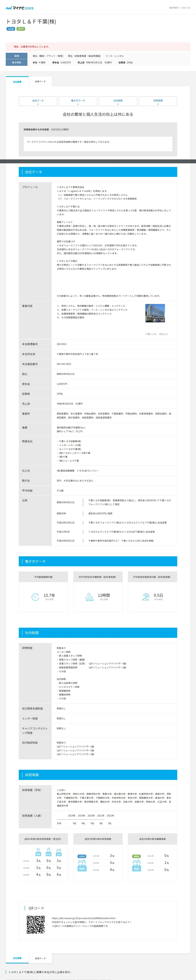Click the green tag next to 正社員
Screen dimensions: 196x980
pyautogui.click(x=21, y=29)
